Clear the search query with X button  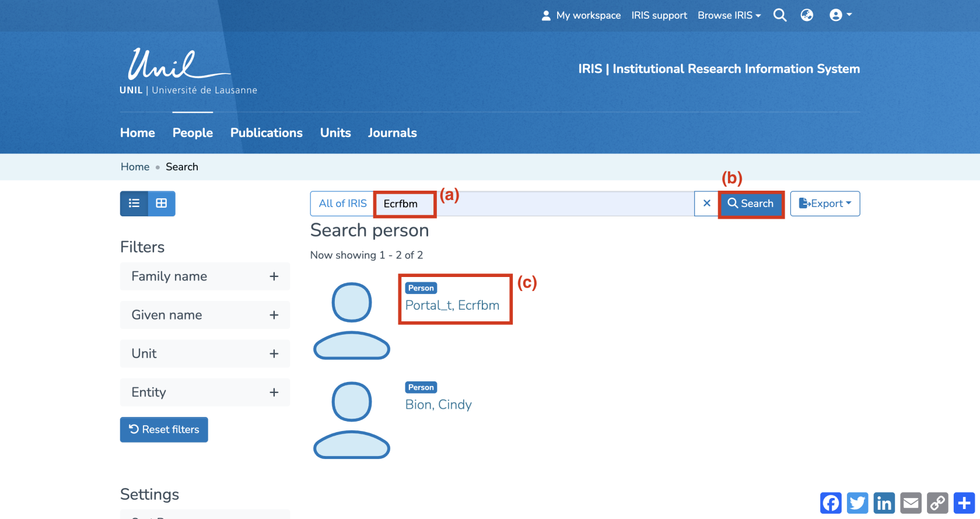[x=706, y=204]
